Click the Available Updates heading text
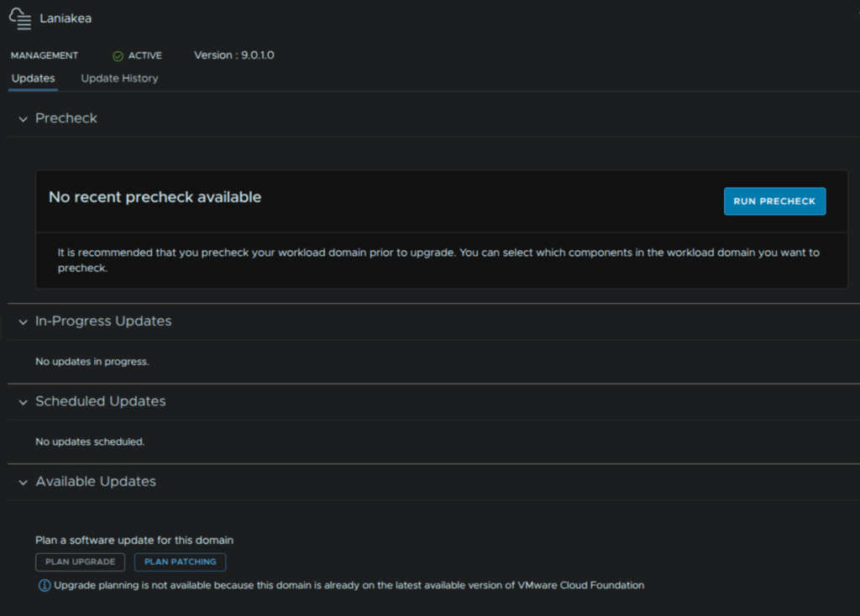Screen dimensions: 860x616 pos(96,482)
